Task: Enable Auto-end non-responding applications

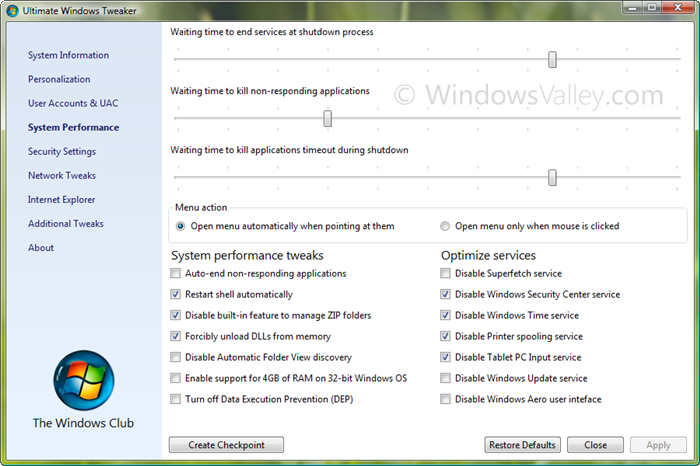Action: click(175, 273)
